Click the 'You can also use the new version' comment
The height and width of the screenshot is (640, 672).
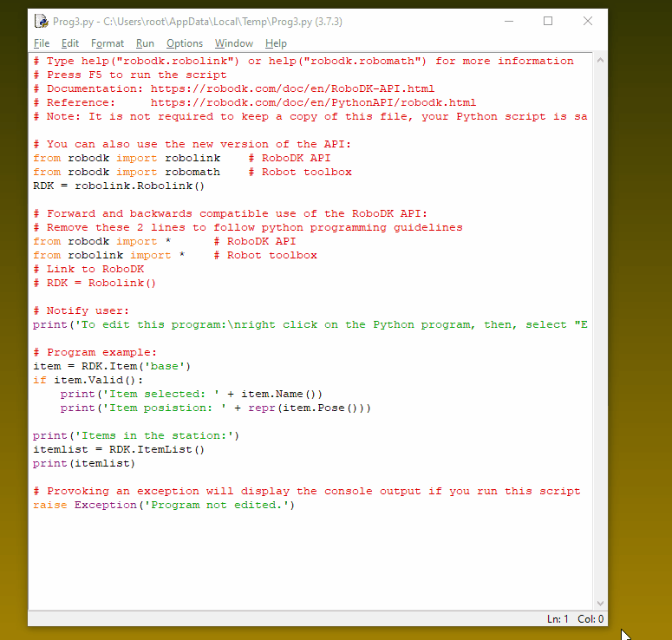point(192,145)
